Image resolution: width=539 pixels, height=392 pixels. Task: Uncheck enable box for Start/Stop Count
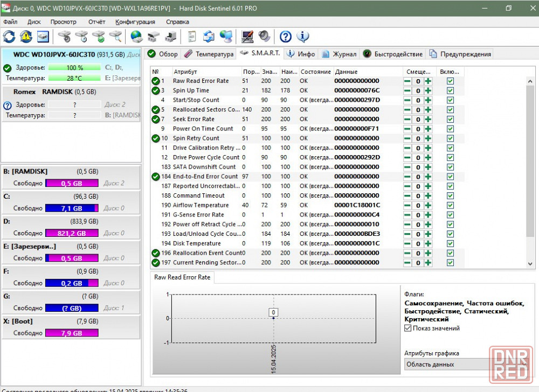(x=450, y=100)
